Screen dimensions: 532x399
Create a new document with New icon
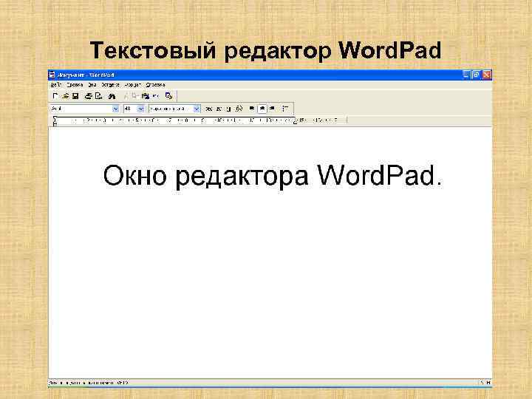(x=55, y=96)
